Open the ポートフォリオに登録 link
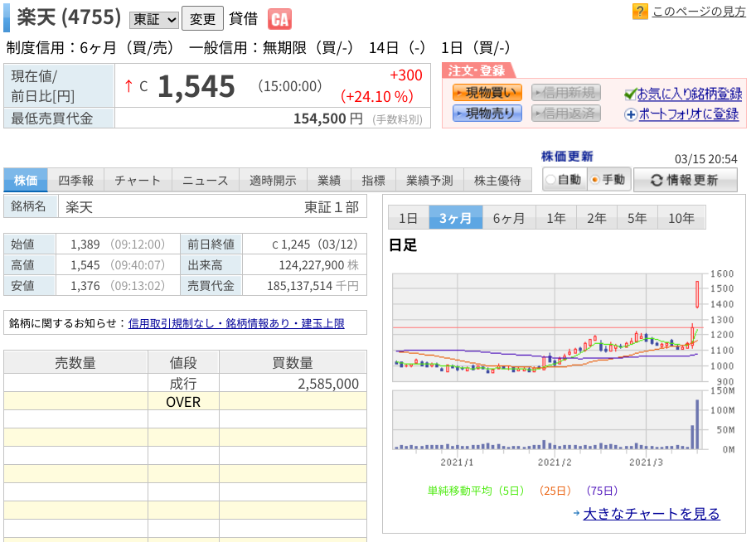Image resolution: width=756 pixels, height=542 pixels. click(x=689, y=114)
